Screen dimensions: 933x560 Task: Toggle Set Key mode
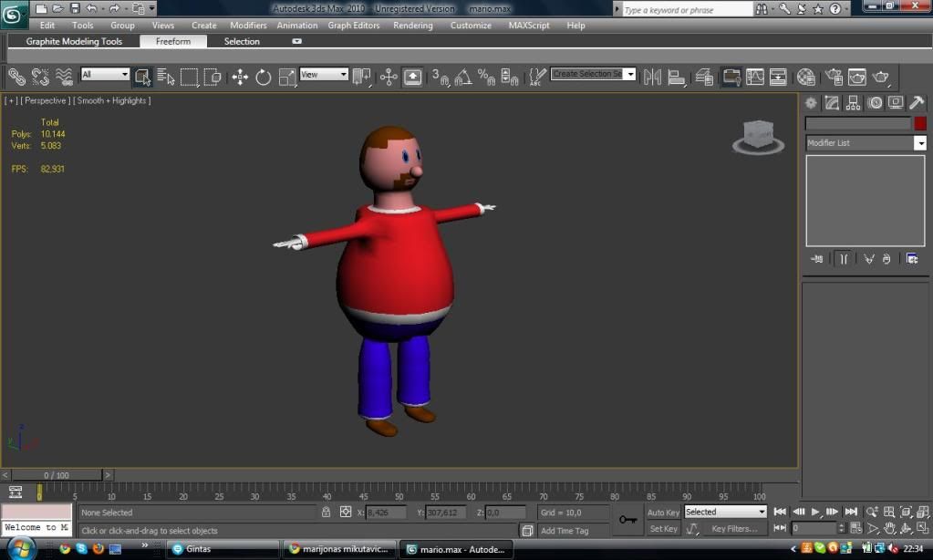coord(663,528)
